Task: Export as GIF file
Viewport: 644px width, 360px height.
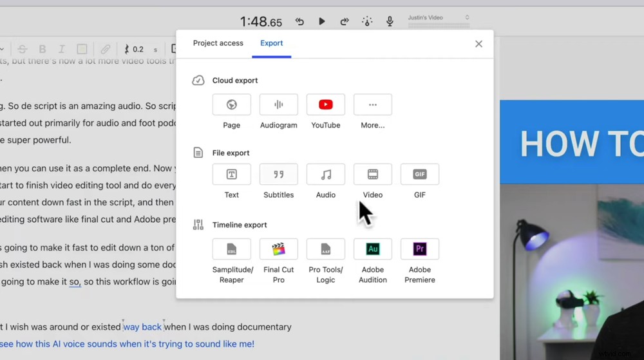Action: tap(420, 175)
